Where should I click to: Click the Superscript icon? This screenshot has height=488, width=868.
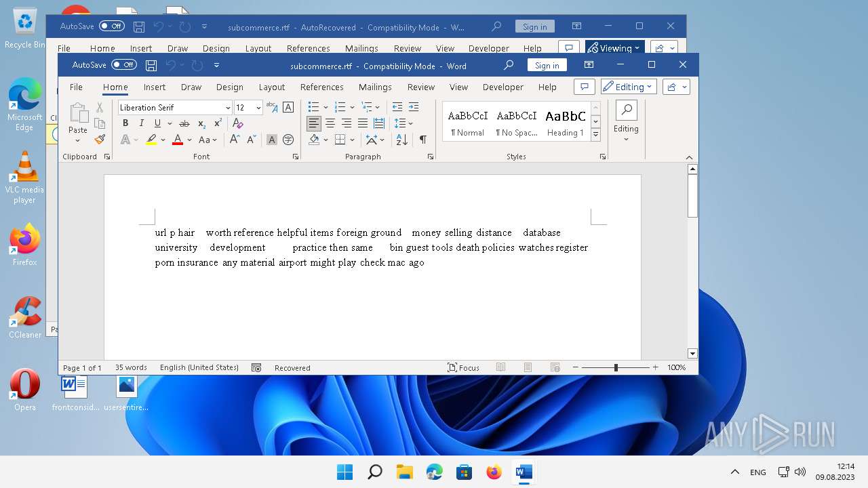click(218, 123)
